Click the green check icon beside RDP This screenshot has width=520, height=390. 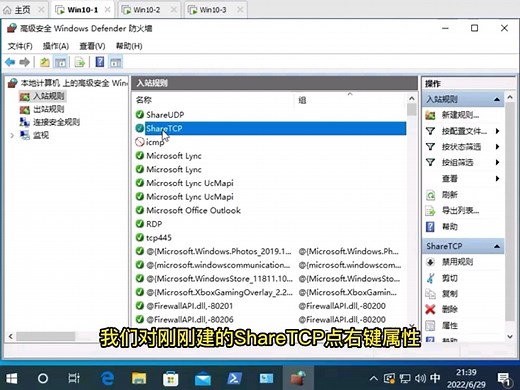point(140,224)
